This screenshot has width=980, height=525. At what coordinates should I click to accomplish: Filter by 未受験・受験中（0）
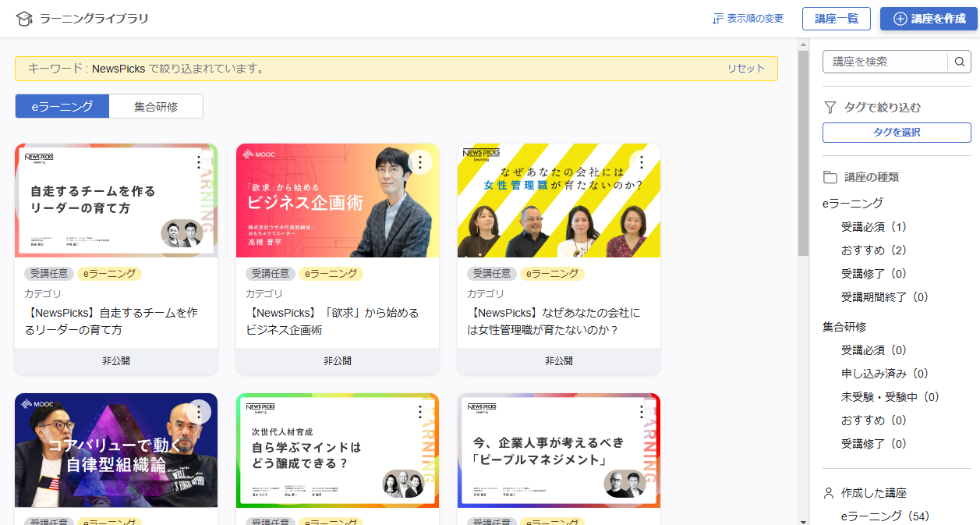click(x=890, y=397)
